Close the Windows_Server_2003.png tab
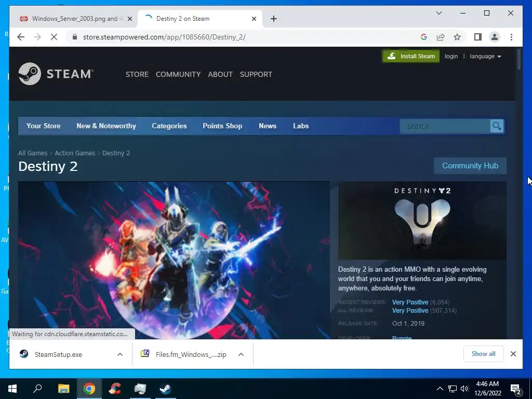532x399 pixels. (129, 19)
